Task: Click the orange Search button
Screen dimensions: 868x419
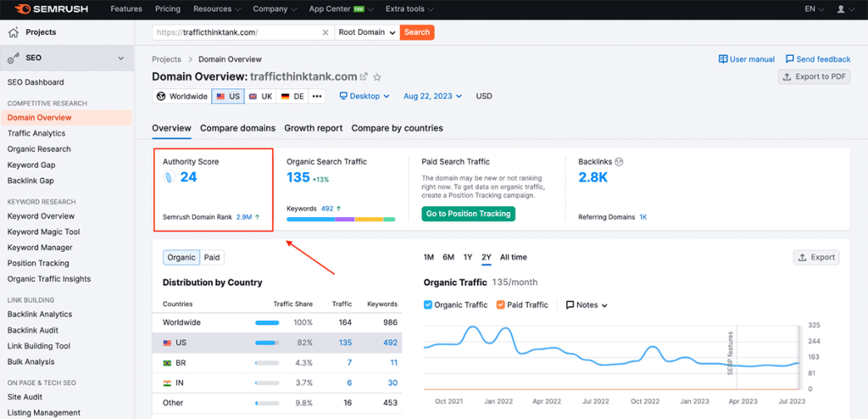Action: [x=417, y=32]
